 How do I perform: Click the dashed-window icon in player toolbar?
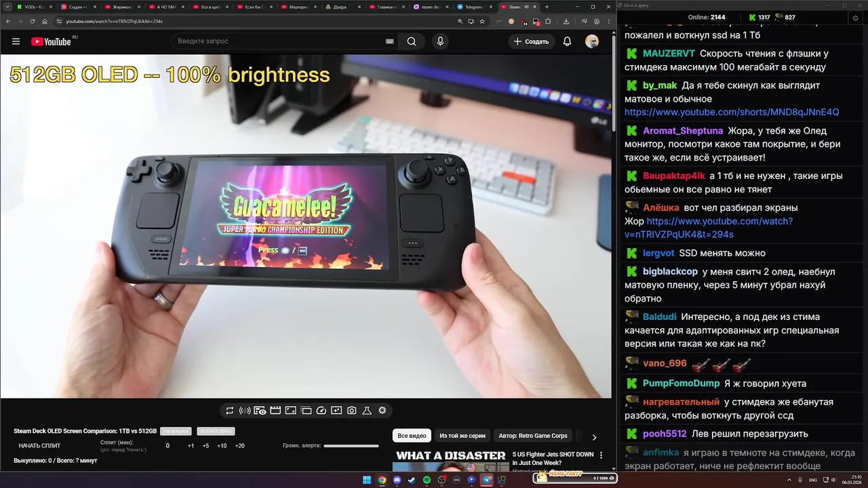coord(306,411)
